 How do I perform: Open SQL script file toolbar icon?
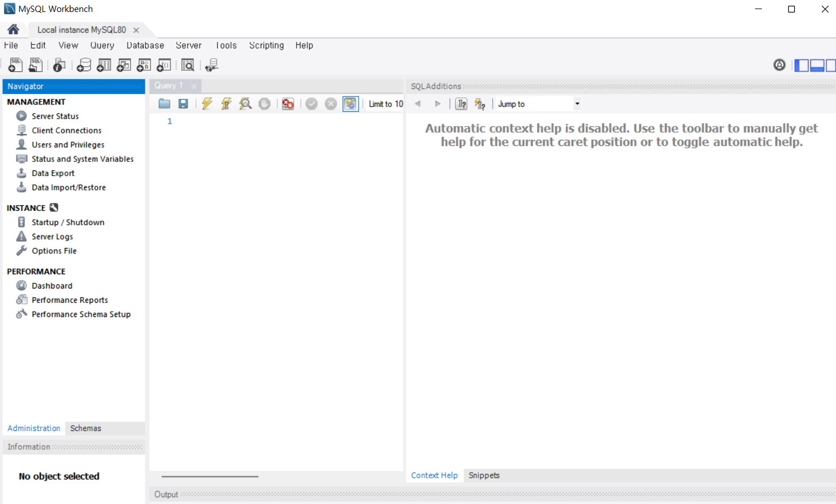click(35, 65)
